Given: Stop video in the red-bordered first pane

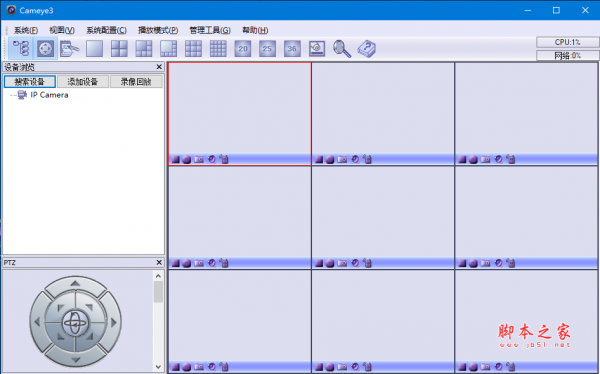Looking at the screenshot, I should pos(176,159).
